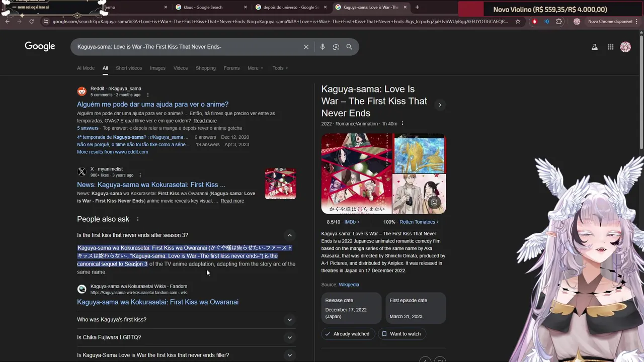Bookmark this page with the star icon
Viewport: 644px width, 362px height.
pos(518,22)
